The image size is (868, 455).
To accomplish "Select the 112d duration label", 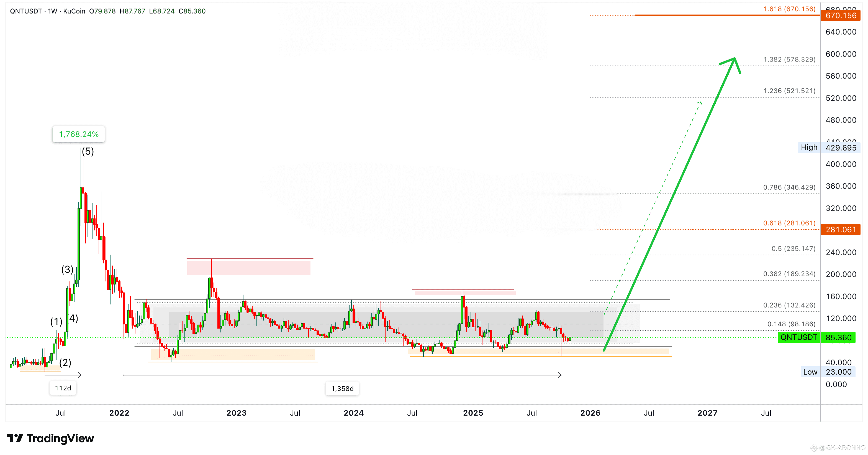I will click(x=63, y=388).
